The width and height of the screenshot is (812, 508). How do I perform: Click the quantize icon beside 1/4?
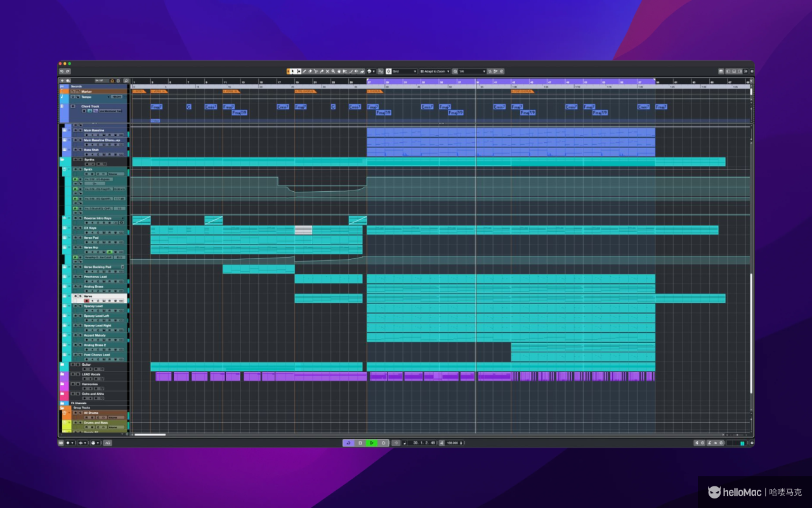point(455,71)
